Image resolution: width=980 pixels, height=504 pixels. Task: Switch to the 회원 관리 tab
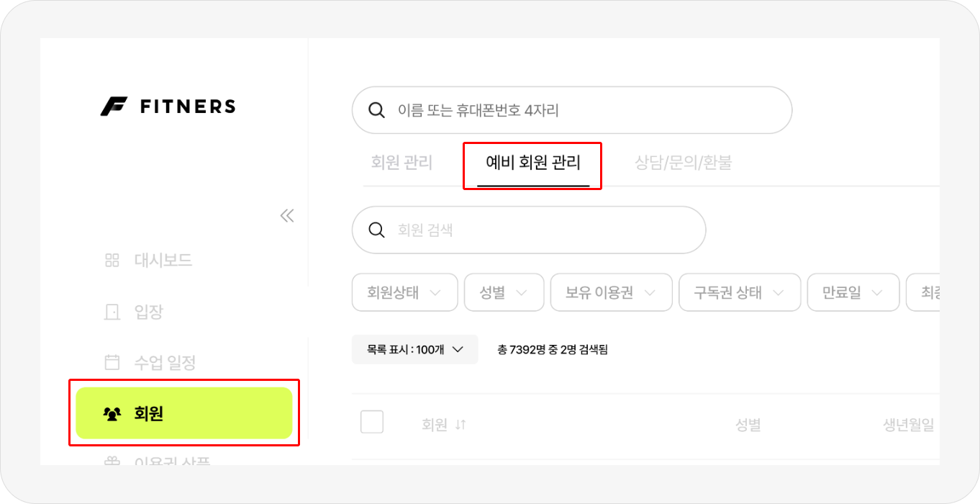[401, 163]
